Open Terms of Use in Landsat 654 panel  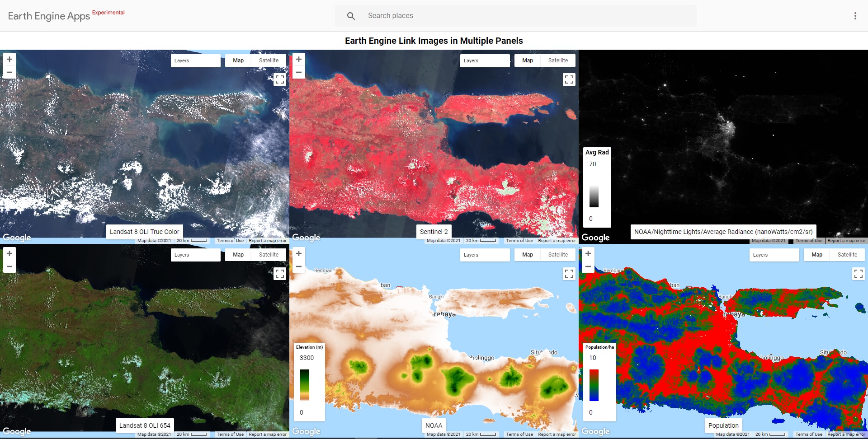pyautogui.click(x=230, y=434)
